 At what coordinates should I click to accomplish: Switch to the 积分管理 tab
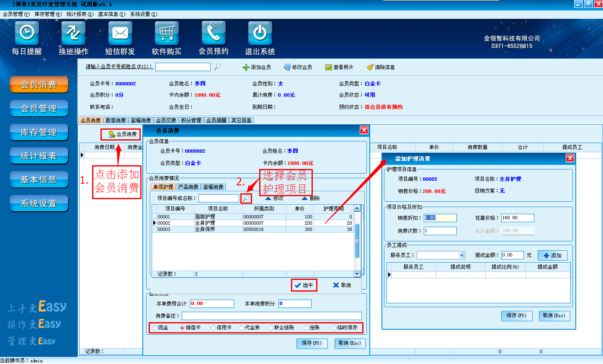point(191,120)
